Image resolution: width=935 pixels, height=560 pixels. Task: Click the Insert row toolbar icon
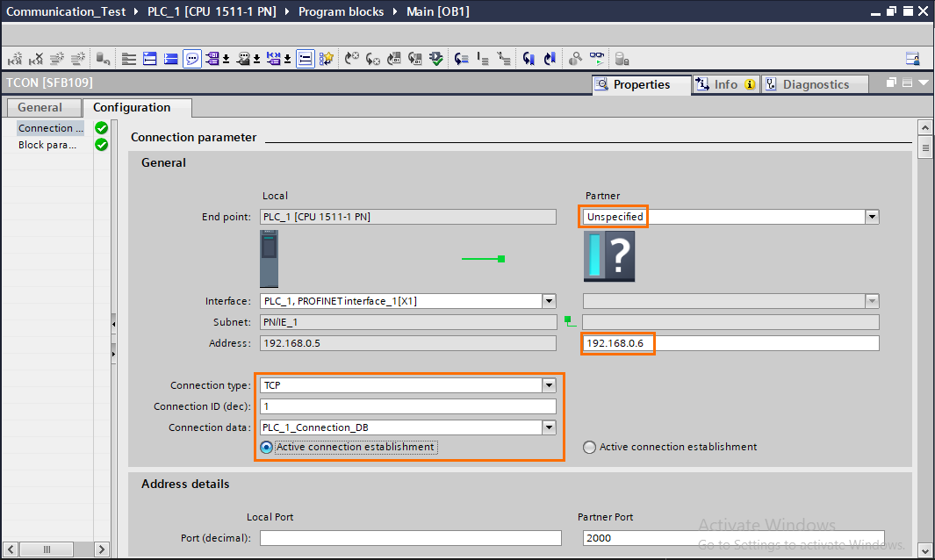tap(57, 59)
